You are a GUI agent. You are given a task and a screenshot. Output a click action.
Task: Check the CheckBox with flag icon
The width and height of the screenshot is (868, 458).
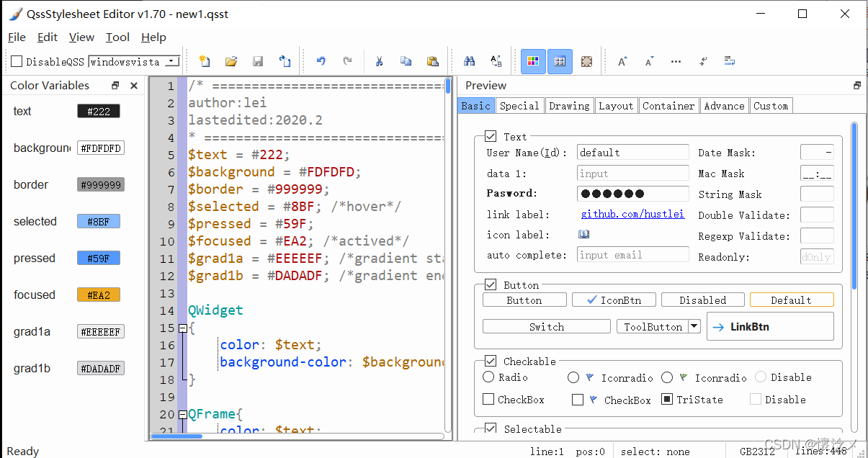(x=578, y=400)
